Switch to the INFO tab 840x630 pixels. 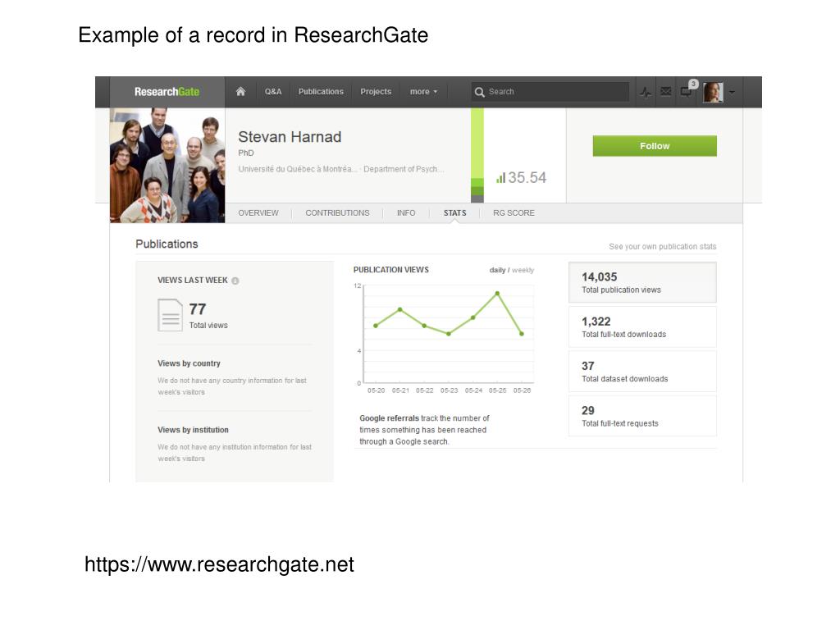click(x=406, y=212)
